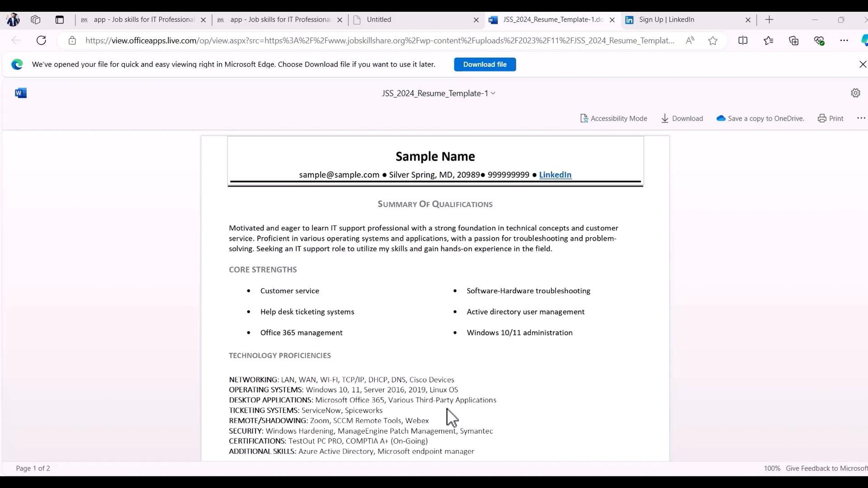868x488 pixels.
Task: Click the OPERATING SYSTEMS line
Action: [344, 389]
